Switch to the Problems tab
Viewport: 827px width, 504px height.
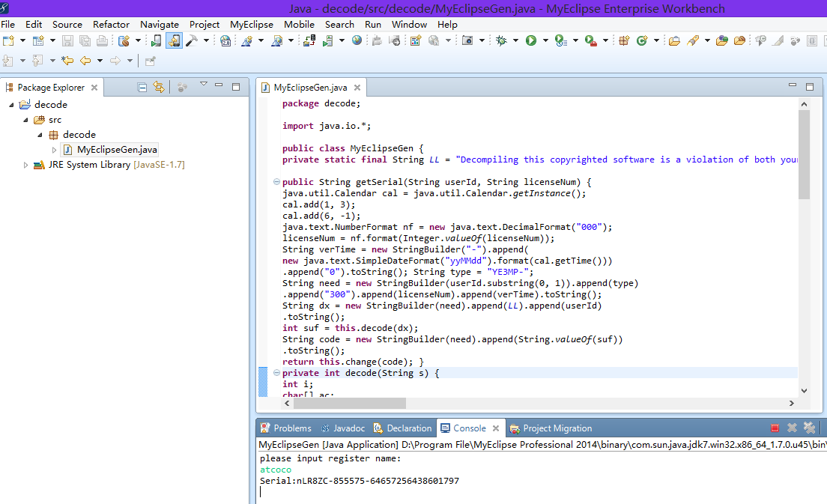tap(286, 428)
